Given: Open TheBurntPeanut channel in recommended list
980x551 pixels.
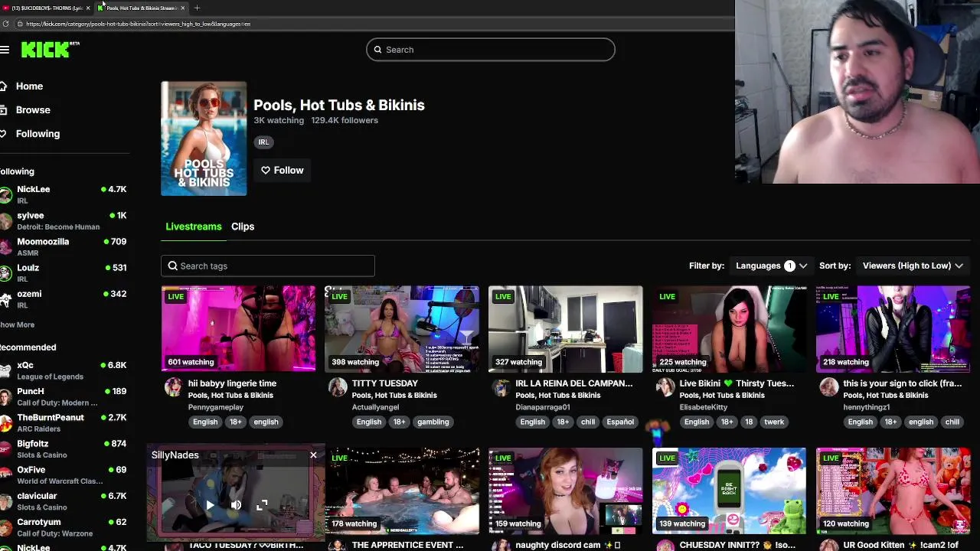Looking at the screenshot, I should (x=65, y=422).
